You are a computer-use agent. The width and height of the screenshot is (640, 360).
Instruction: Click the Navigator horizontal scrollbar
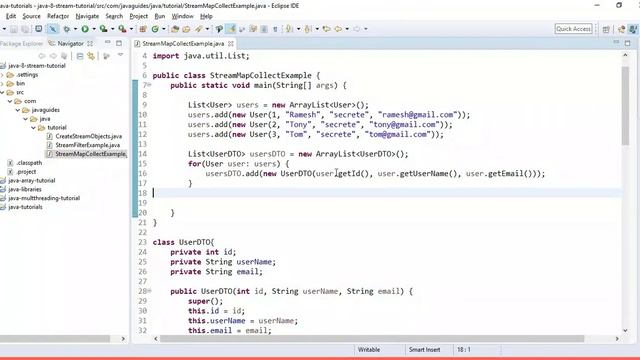coord(55,339)
